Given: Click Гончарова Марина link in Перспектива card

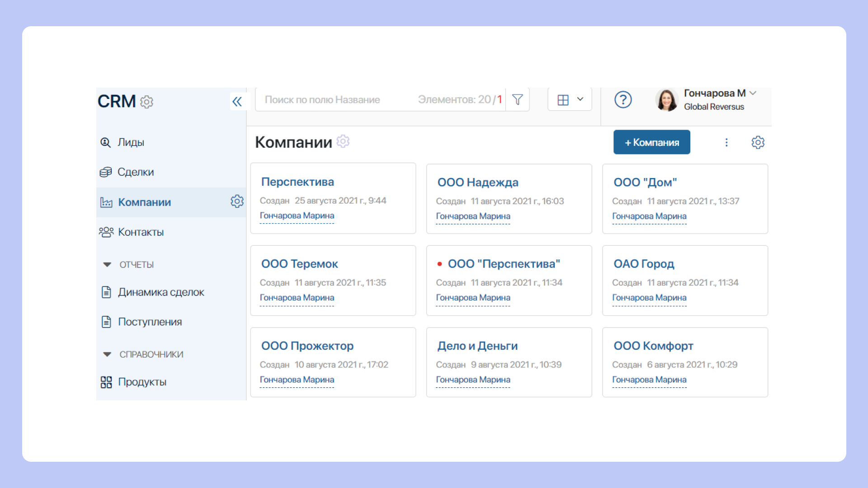Looking at the screenshot, I should click(x=297, y=216).
